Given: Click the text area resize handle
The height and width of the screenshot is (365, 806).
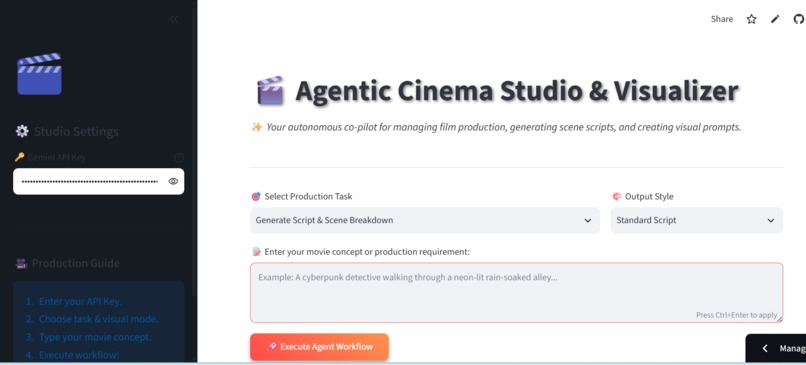Looking at the screenshot, I should pyautogui.click(x=780, y=319).
